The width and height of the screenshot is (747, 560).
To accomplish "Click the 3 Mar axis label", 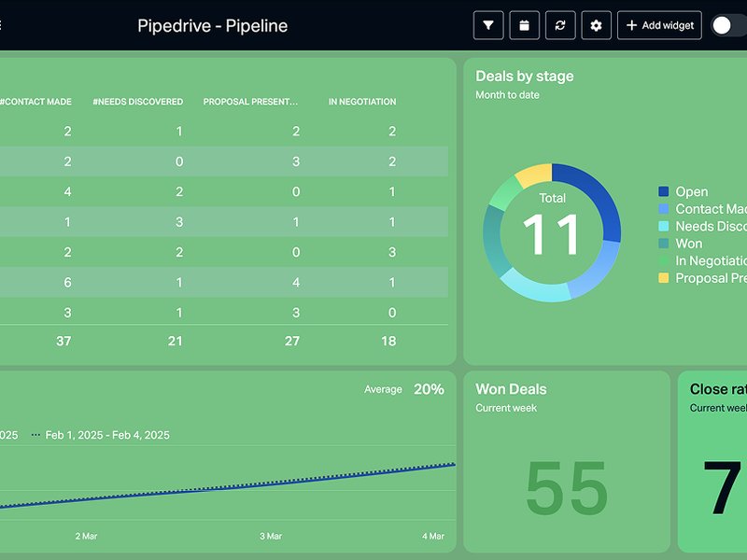I will coord(271,536).
